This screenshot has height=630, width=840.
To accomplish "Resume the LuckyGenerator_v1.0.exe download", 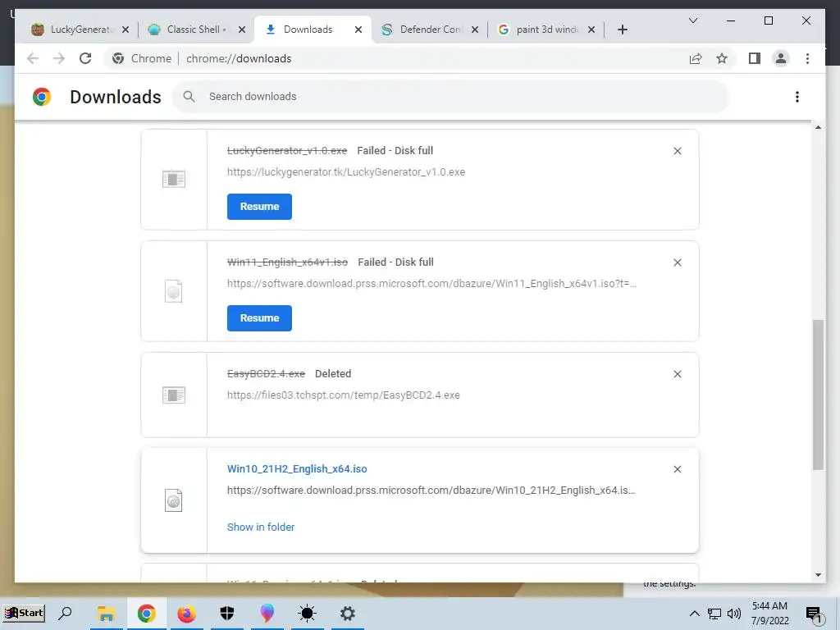I will pyautogui.click(x=259, y=207).
